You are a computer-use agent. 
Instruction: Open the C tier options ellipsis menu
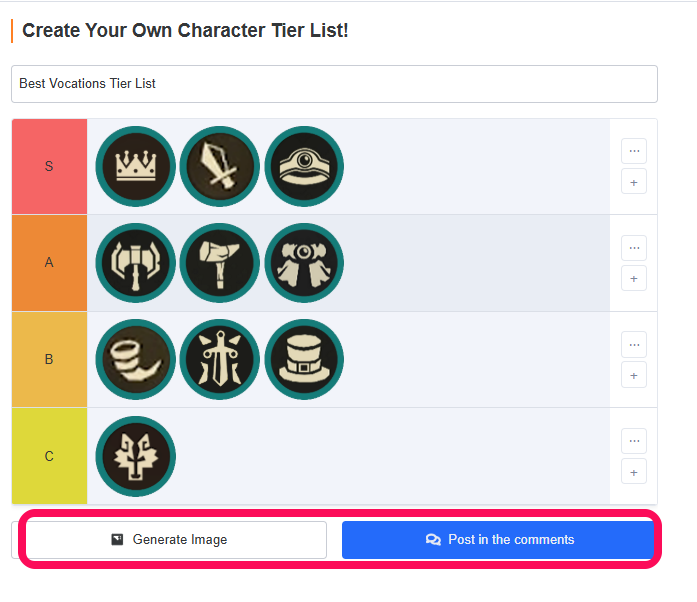point(634,441)
